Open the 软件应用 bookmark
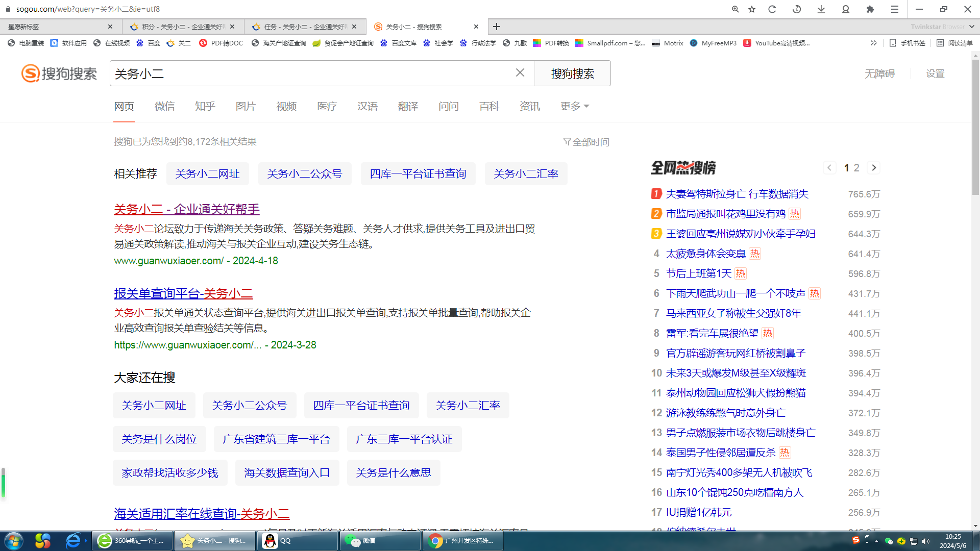 [x=68, y=43]
